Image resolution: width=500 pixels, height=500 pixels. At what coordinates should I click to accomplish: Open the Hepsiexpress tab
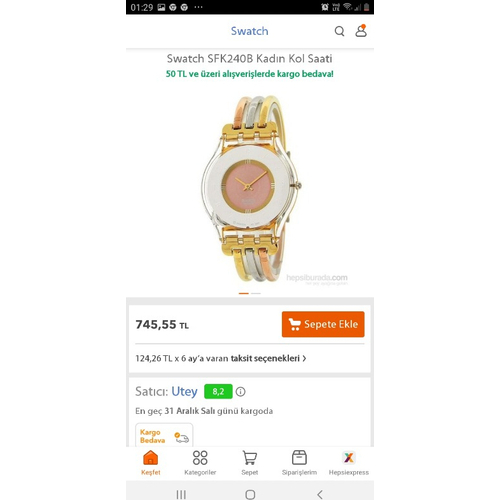point(349,463)
